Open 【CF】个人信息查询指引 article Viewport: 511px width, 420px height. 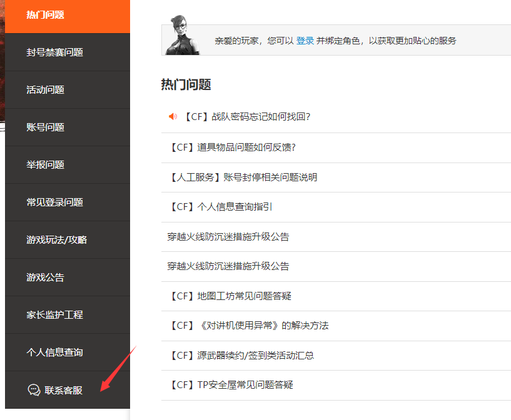click(x=221, y=207)
